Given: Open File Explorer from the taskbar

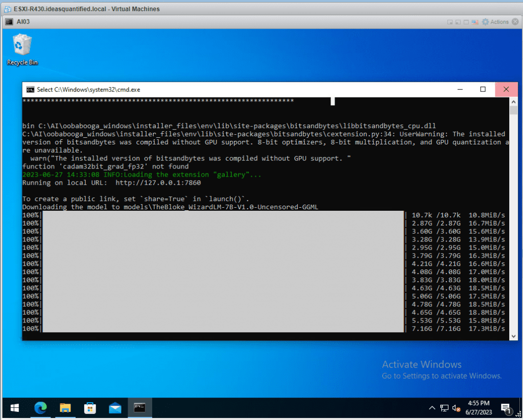Looking at the screenshot, I should click(x=65, y=407).
